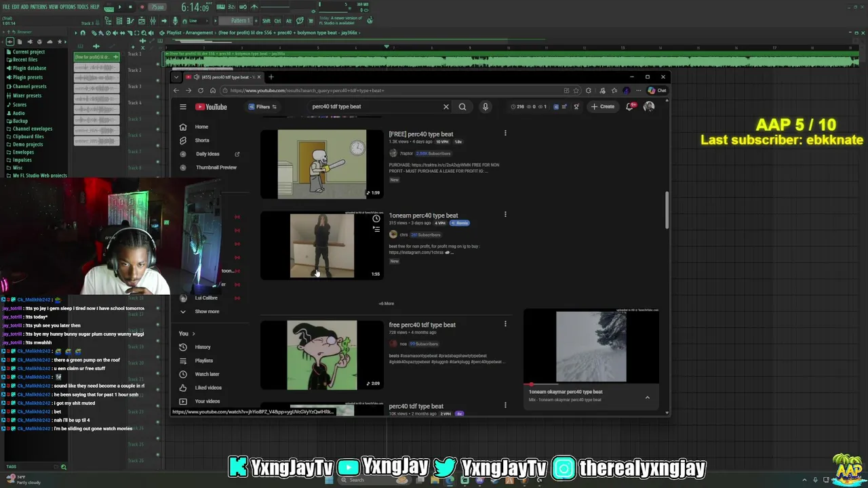Start YouTube voice search microphone
Image resolution: width=868 pixels, height=488 pixels.
tap(485, 106)
